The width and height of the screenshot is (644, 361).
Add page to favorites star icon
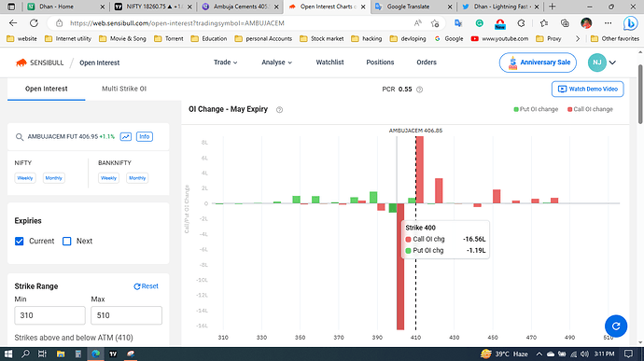(435, 23)
